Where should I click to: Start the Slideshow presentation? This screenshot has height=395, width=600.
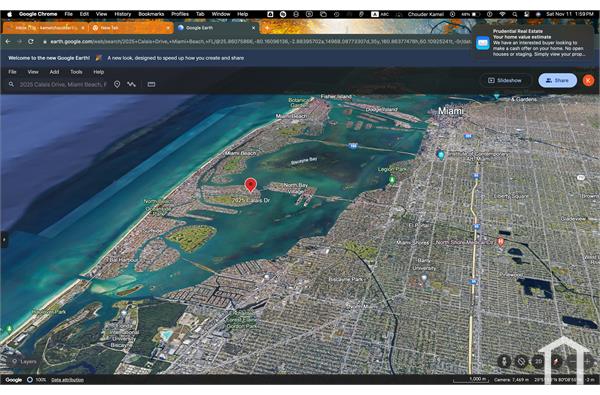pyautogui.click(x=505, y=80)
